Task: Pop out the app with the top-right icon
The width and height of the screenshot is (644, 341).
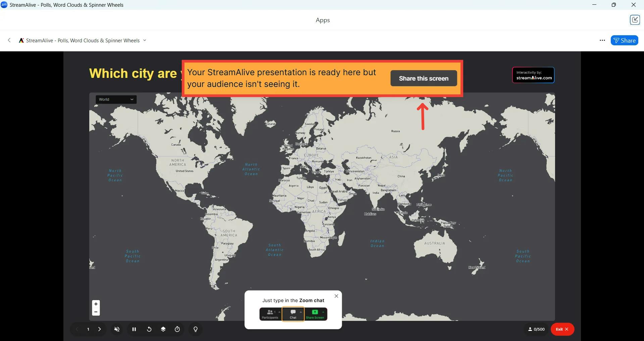Action: tap(635, 20)
